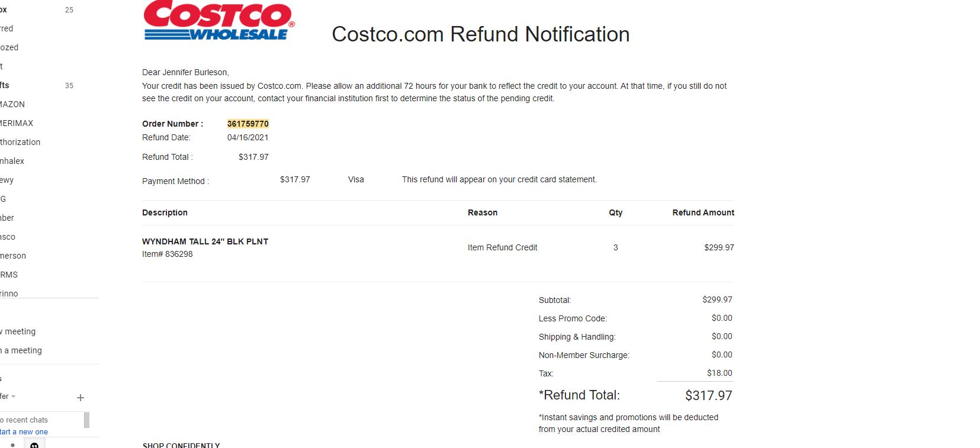The width and height of the screenshot is (980, 448).
Task: Click the Costco Wholesale logo
Action: [x=219, y=21]
